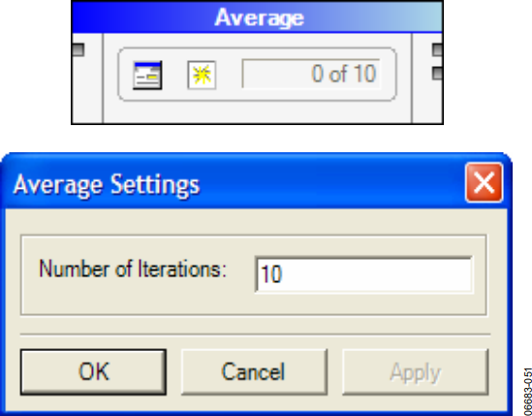
Task: Select the upper right output connector
Action: [437, 49]
